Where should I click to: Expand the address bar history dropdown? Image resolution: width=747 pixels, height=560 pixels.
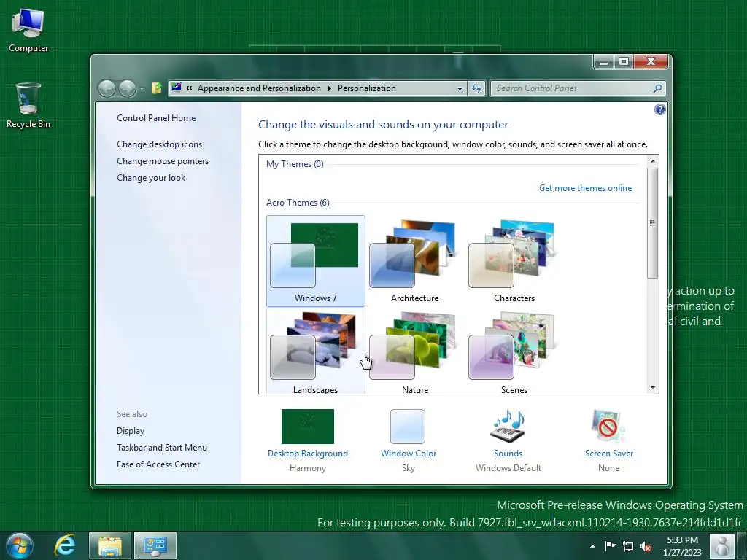coord(460,88)
